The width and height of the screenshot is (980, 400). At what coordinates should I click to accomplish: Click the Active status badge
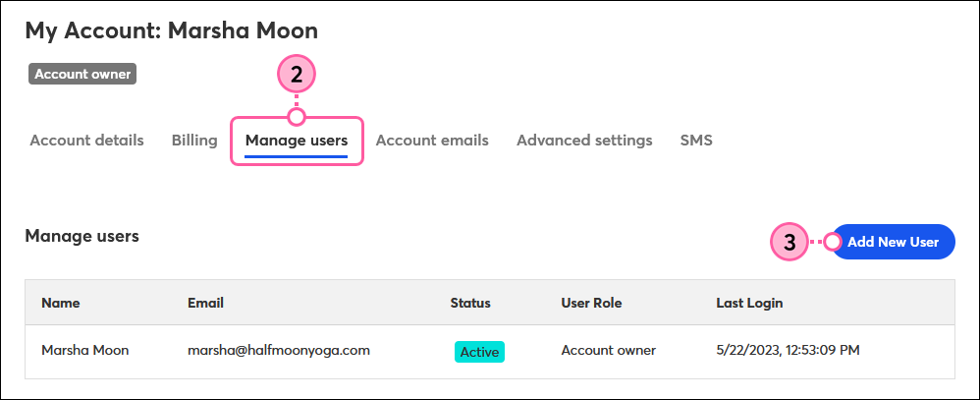click(479, 352)
